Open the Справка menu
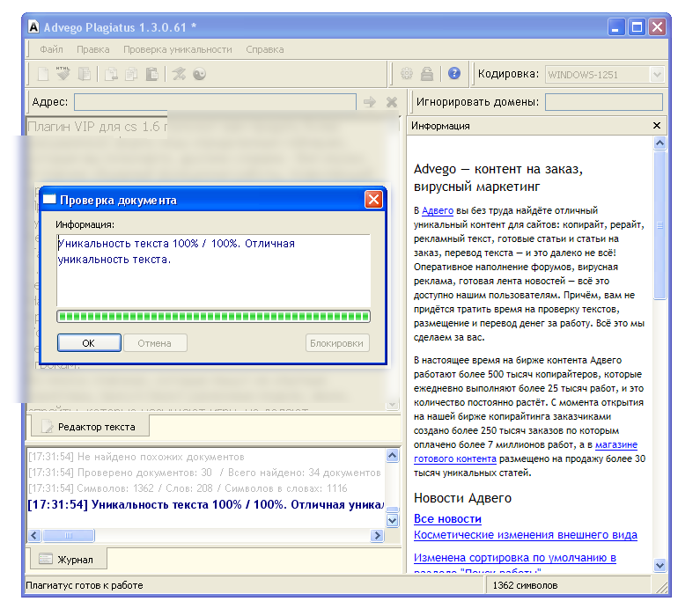This screenshot has height=616, width=678. 265,49
